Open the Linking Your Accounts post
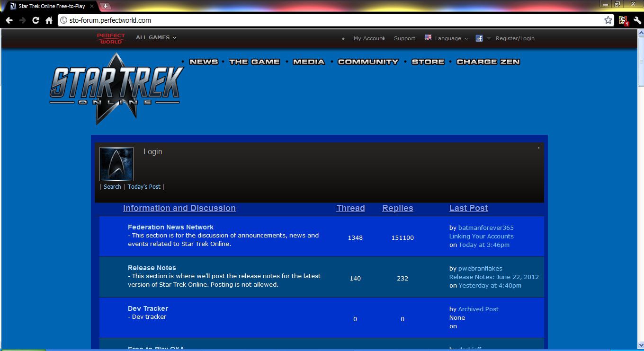 [482, 236]
